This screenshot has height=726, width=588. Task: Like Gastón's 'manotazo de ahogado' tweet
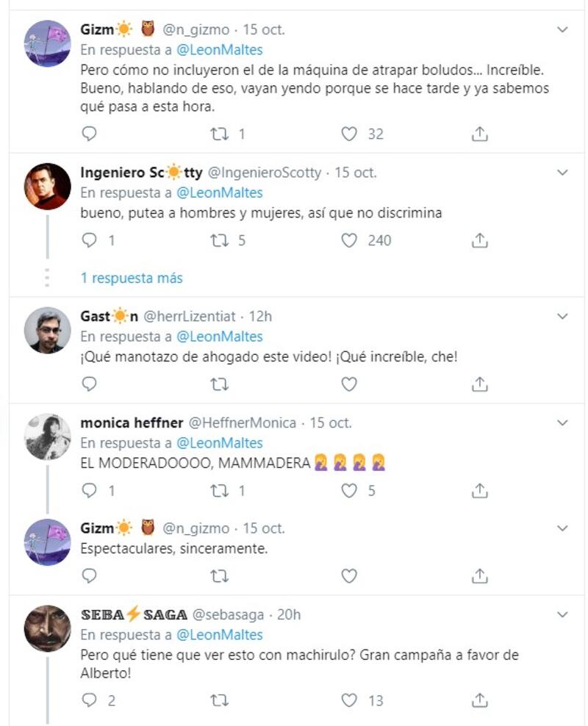click(349, 384)
